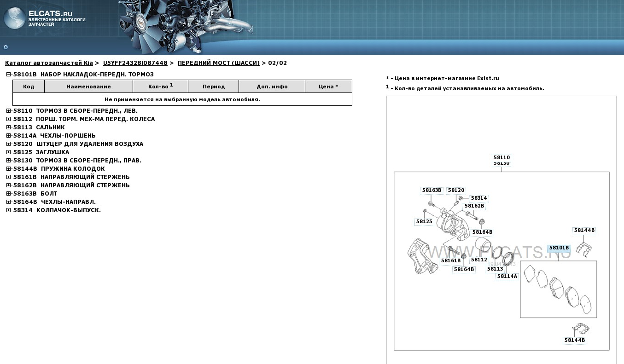
Task: Click the Цена column header
Action: point(328,87)
